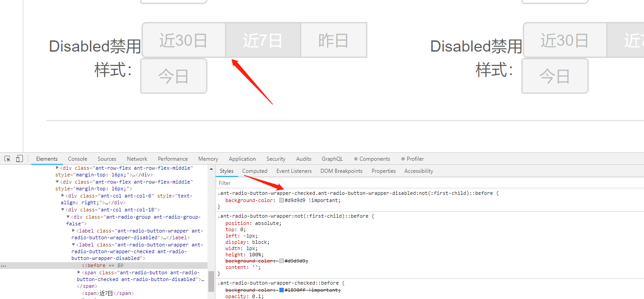Select the checked 近7日 radio button in the first group
Viewport: 644px width, 299px height.
(x=263, y=40)
